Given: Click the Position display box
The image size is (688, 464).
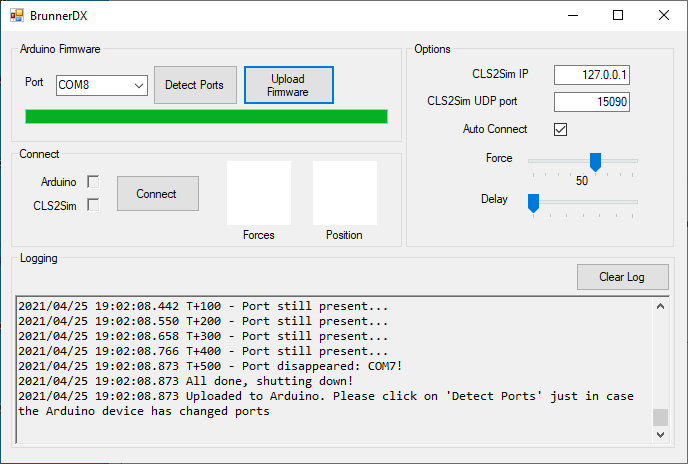Looking at the screenshot, I should click(x=345, y=193).
